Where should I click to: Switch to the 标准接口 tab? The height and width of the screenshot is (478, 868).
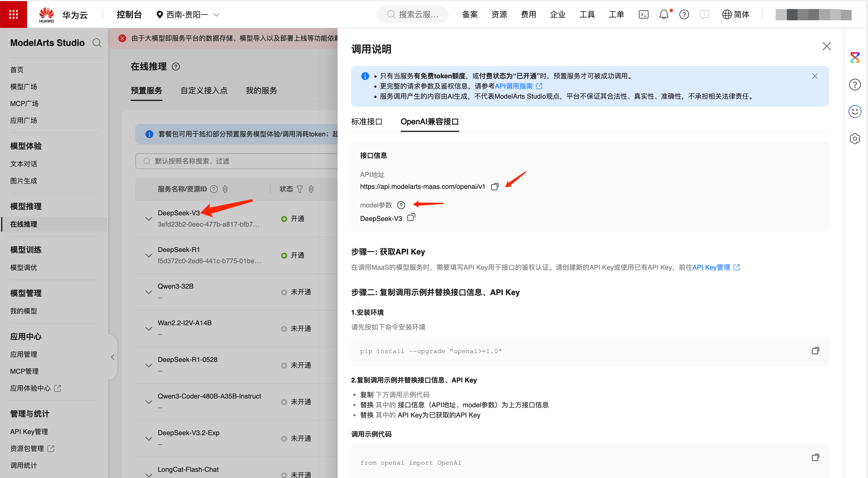(367, 122)
